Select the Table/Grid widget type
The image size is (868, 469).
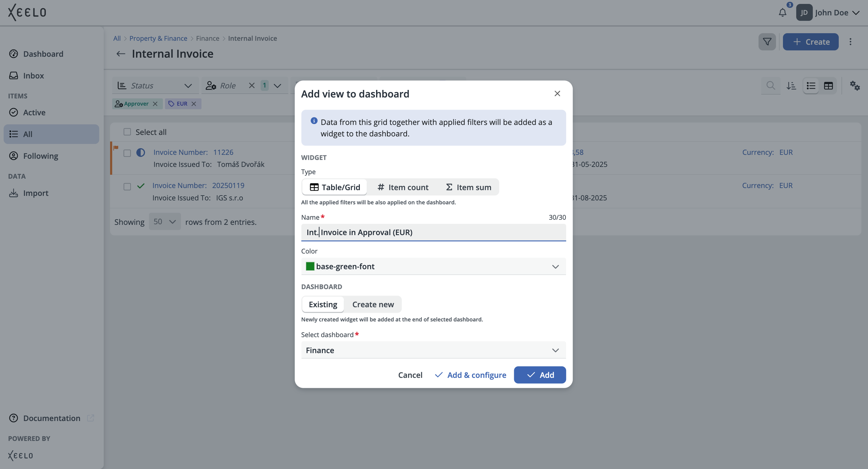[334, 187]
